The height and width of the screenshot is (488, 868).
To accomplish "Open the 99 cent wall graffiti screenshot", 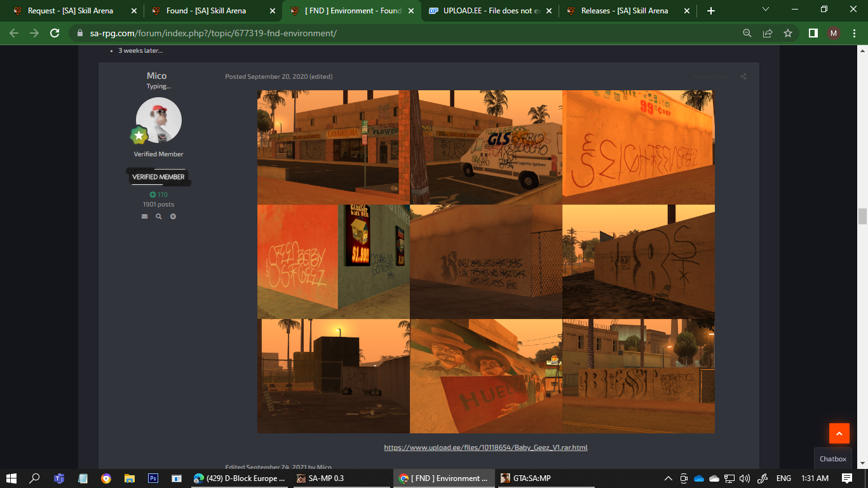I will pyautogui.click(x=639, y=147).
